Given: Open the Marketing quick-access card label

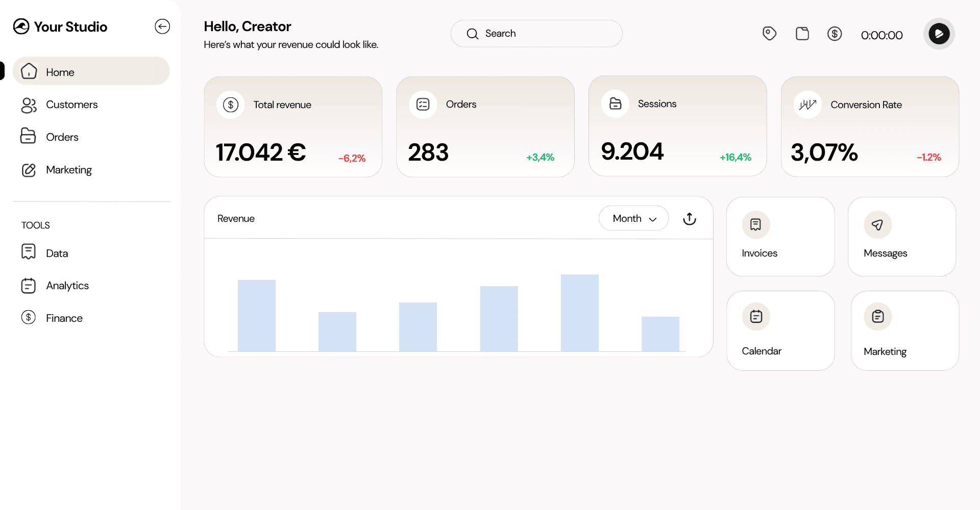Looking at the screenshot, I should point(885,352).
